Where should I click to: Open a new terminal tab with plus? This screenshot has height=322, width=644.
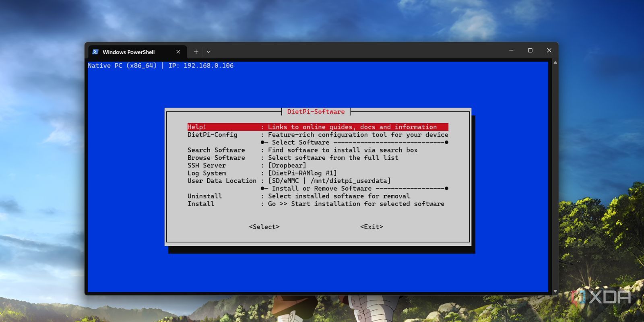point(196,52)
